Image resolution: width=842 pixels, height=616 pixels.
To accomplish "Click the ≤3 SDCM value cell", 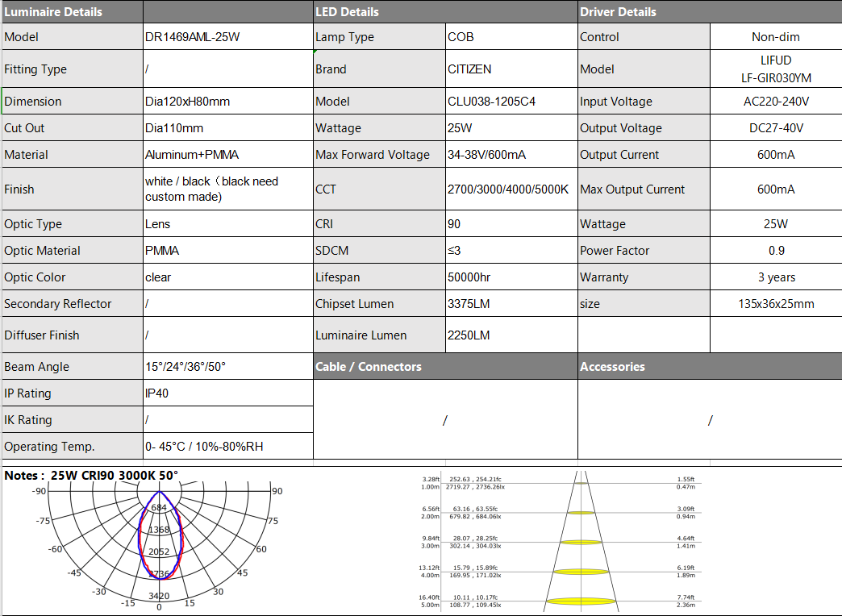I will click(x=511, y=250).
